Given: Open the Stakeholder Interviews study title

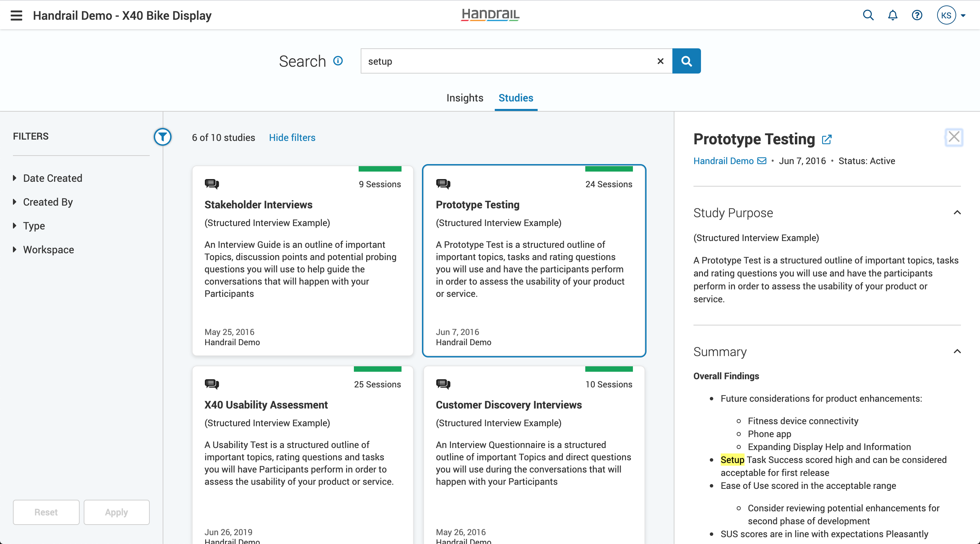Looking at the screenshot, I should pos(258,205).
